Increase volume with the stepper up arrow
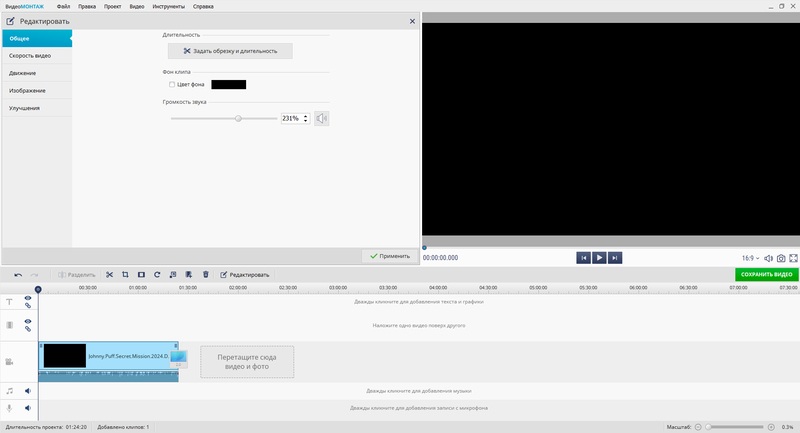The image size is (800, 433). pos(306,116)
